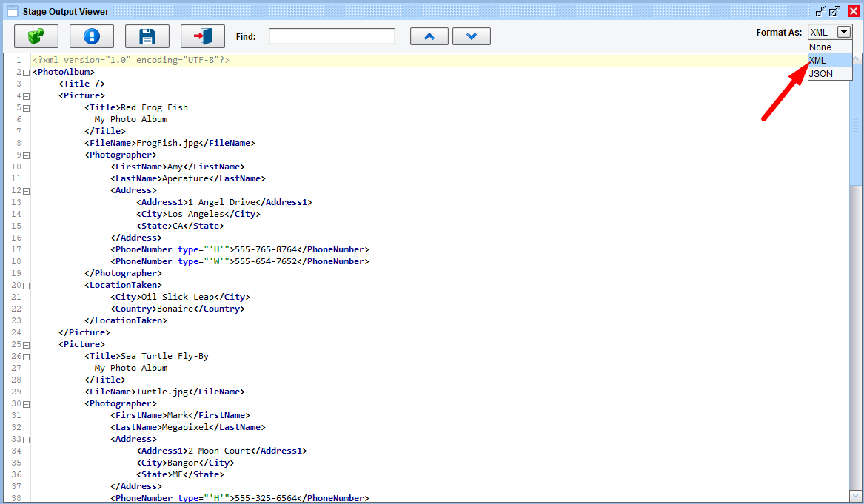
Task: Close the Stage Output Viewer window
Action: coord(853,11)
